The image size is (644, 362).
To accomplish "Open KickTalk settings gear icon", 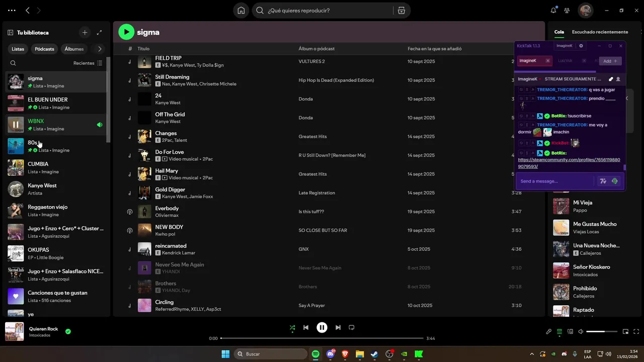I will pyautogui.click(x=581, y=46).
